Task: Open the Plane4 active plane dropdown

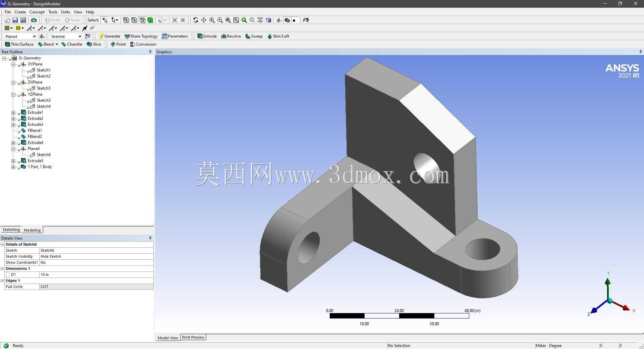Action: click(x=34, y=36)
